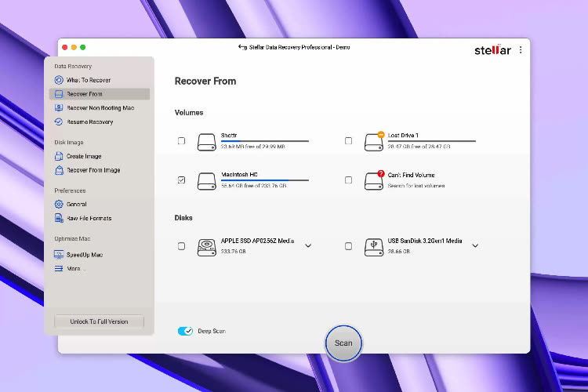Click the back arrow icon in title bar
The height and width of the screenshot is (392, 588).
pyautogui.click(x=242, y=47)
